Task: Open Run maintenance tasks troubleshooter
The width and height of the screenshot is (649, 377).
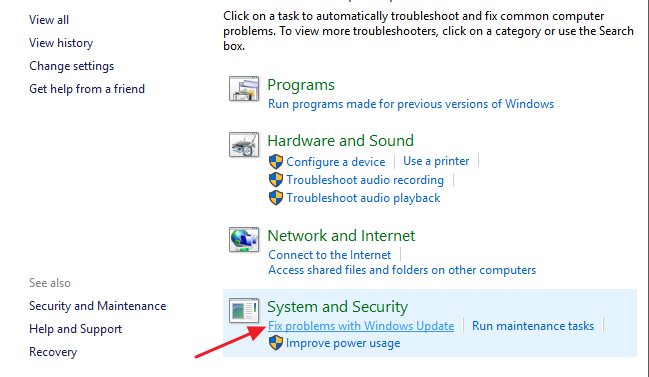Action: pos(533,326)
